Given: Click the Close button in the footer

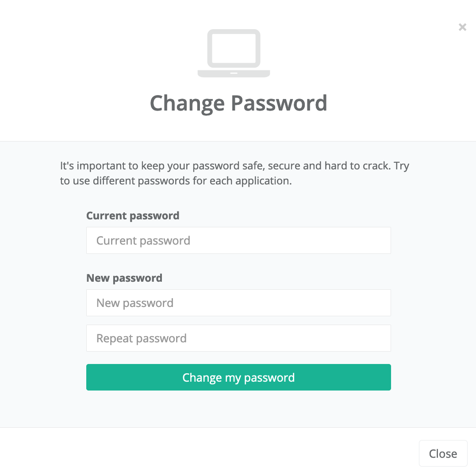Looking at the screenshot, I should [x=443, y=453].
